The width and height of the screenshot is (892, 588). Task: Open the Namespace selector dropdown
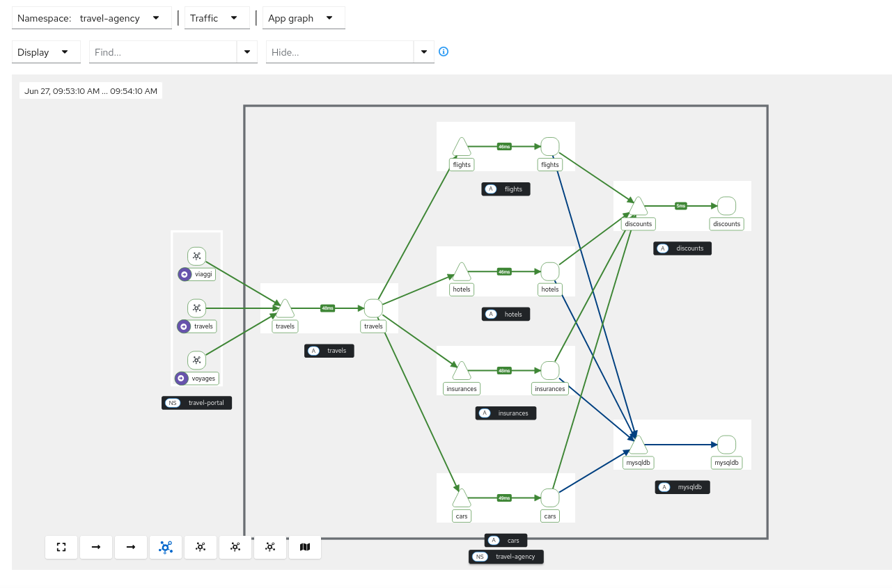155,18
